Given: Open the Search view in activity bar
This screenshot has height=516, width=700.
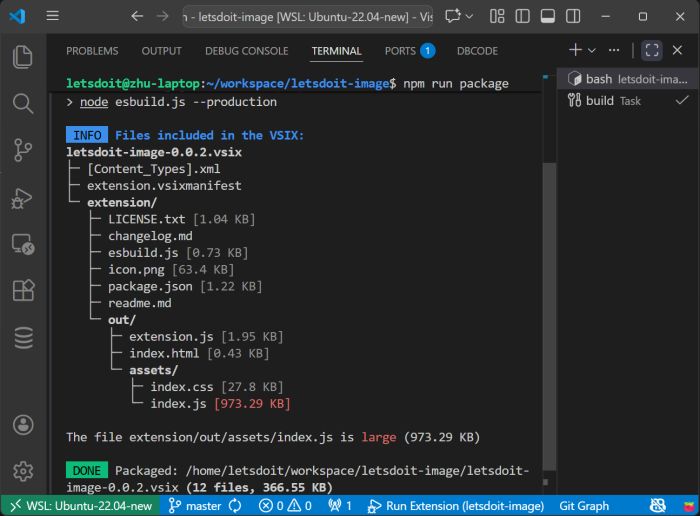Looking at the screenshot, I should tap(23, 103).
